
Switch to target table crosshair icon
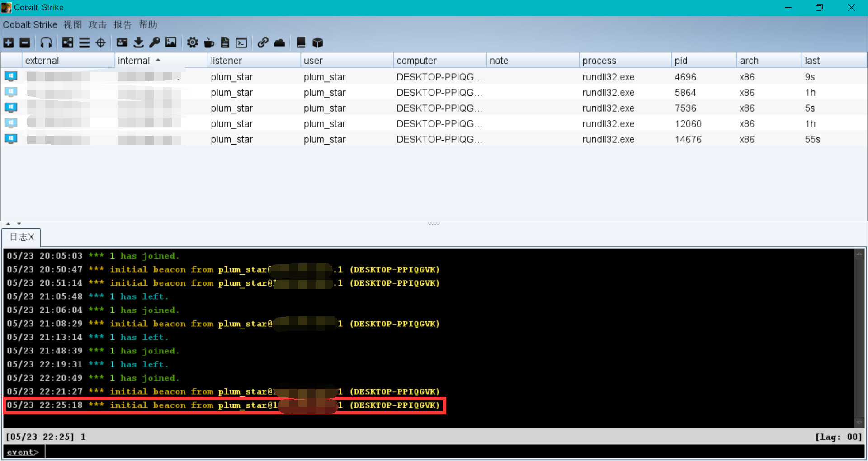(x=101, y=42)
